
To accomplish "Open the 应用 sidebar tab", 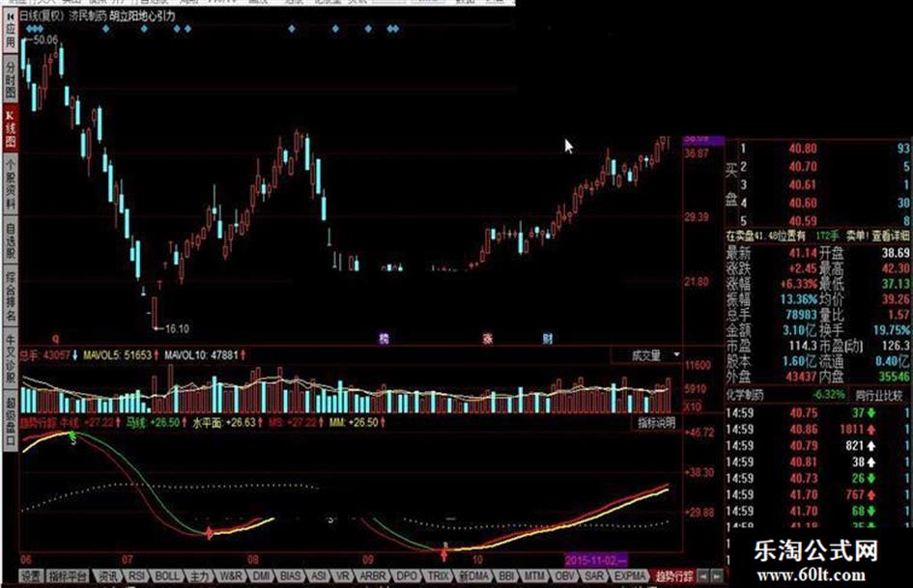I will coord(11,32).
